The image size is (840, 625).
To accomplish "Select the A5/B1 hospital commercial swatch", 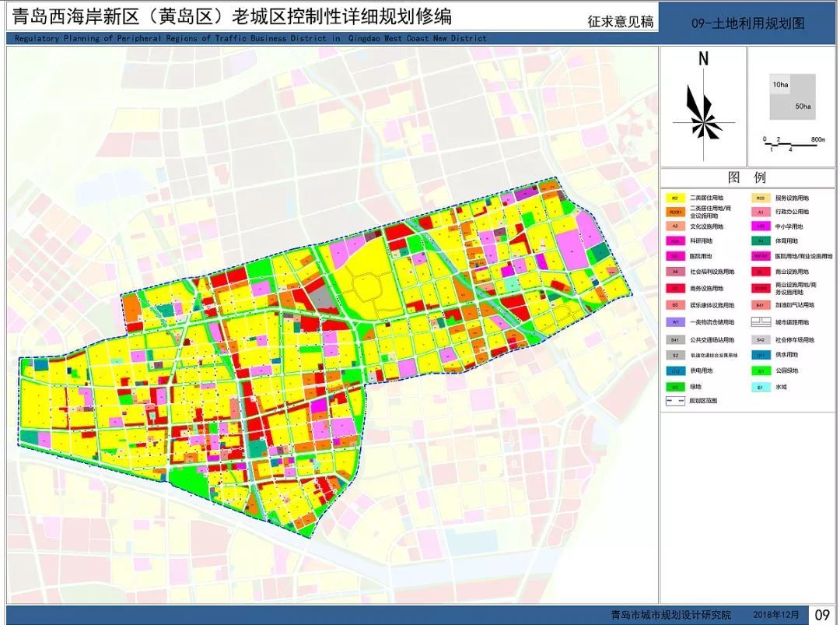I will 761,256.
